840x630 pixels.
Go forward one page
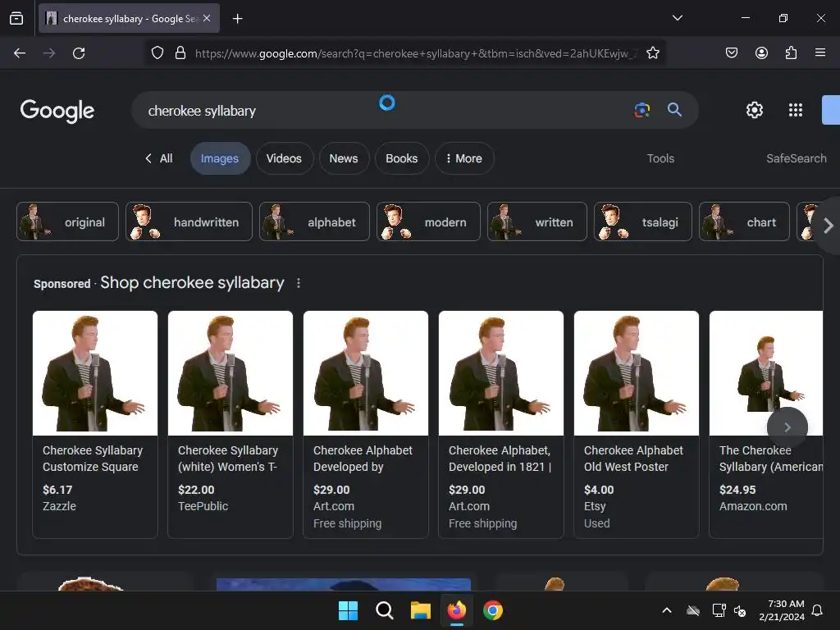tap(49, 53)
